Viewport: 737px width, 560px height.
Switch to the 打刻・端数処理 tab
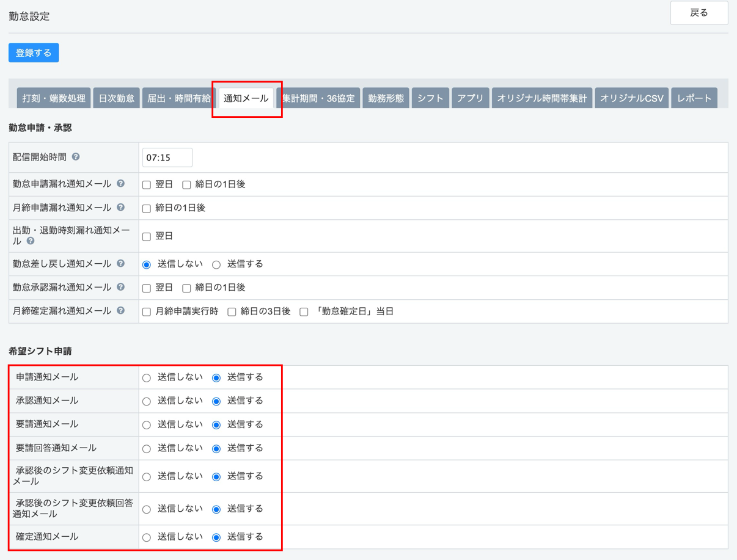pyautogui.click(x=54, y=98)
